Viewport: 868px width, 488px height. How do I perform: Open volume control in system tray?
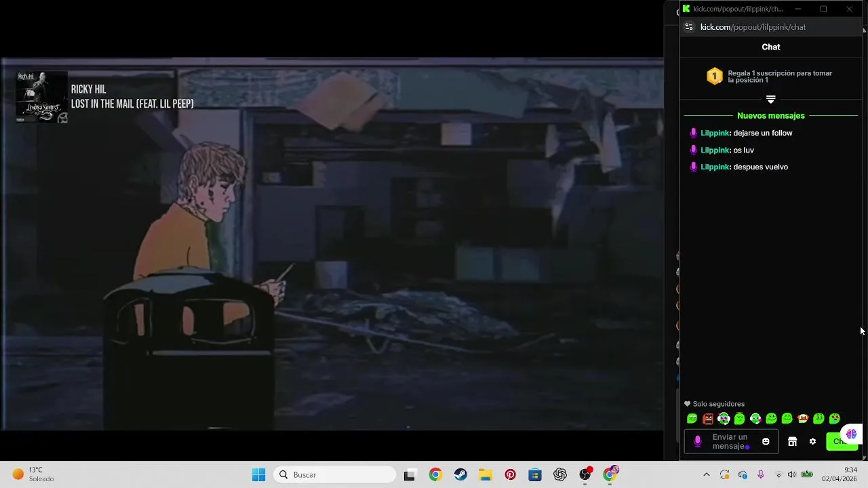tap(791, 474)
